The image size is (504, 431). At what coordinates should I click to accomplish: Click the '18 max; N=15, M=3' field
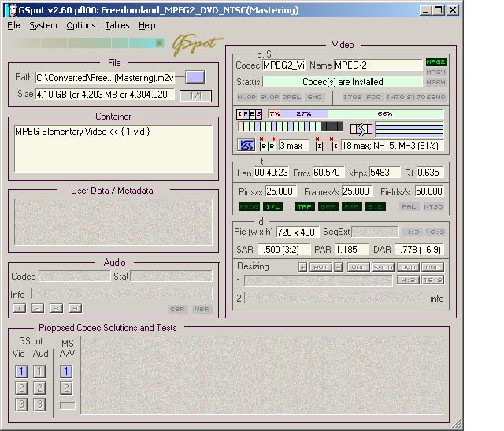tap(392, 146)
